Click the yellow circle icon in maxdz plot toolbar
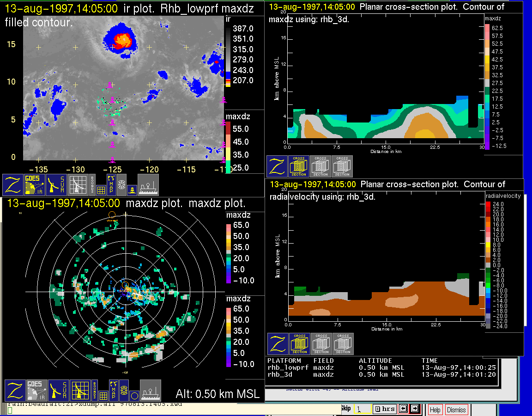Image resolution: width=532 pixels, height=416 pixels. point(133,396)
